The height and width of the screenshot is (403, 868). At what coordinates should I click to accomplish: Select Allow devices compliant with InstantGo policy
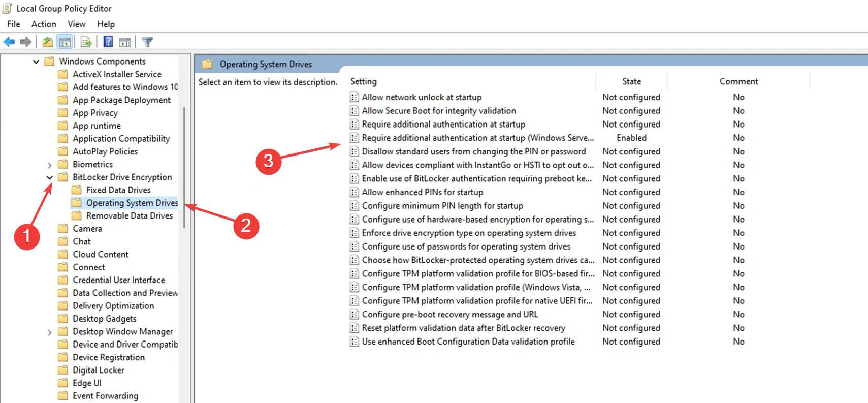[x=478, y=165]
